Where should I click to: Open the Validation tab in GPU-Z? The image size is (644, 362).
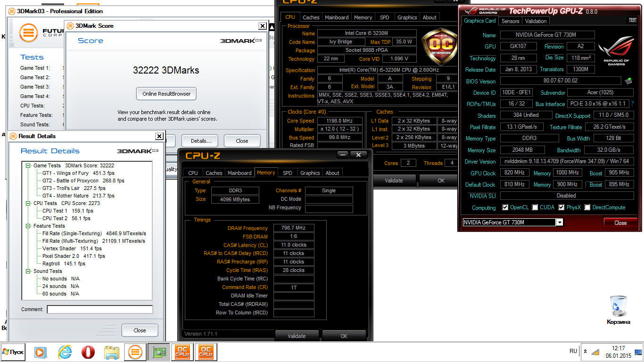point(536,21)
